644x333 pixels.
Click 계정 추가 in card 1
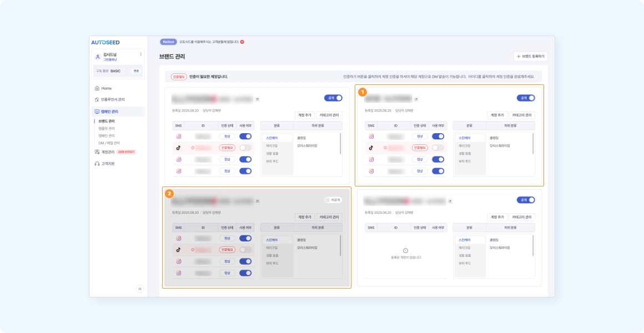tap(497, 115)
